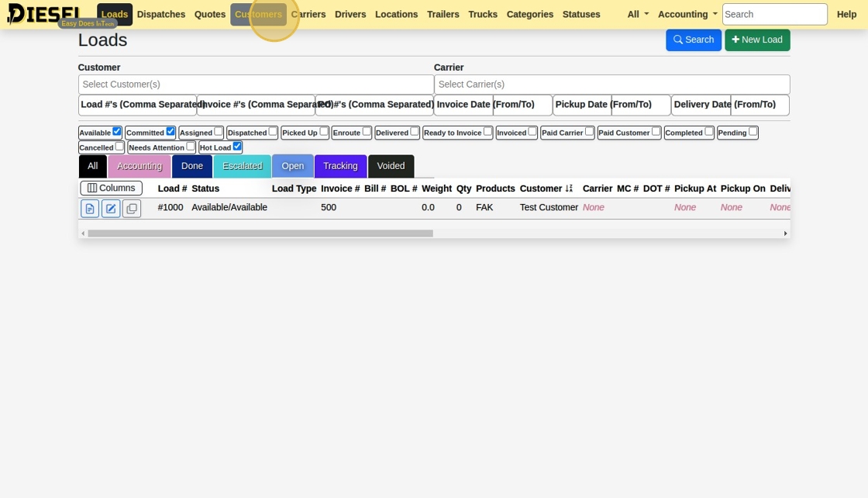Screen dimensions: 868x498
Task: Expand the All dropdown in navbar
Action: 638,15
